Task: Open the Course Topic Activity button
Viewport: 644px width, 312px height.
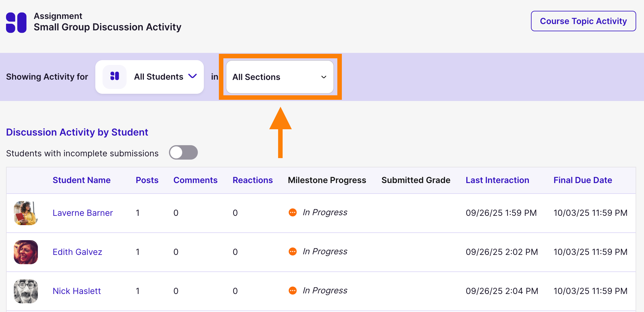Action: coord(583,21)
